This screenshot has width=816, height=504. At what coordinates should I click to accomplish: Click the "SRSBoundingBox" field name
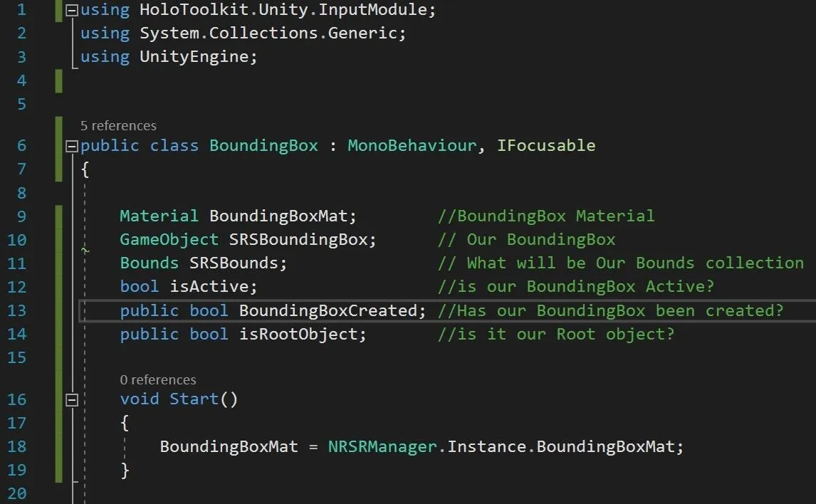click(298, 239)
